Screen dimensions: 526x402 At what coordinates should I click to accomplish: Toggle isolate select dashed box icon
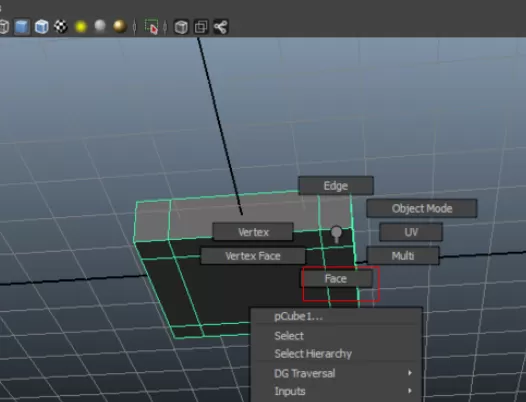[151, 27]
